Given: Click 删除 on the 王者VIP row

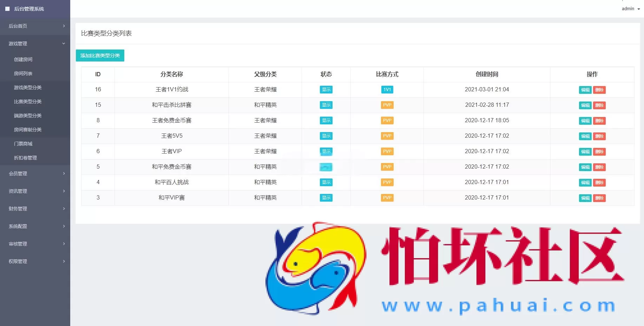Looking at the screenshot, I should 600,152.
